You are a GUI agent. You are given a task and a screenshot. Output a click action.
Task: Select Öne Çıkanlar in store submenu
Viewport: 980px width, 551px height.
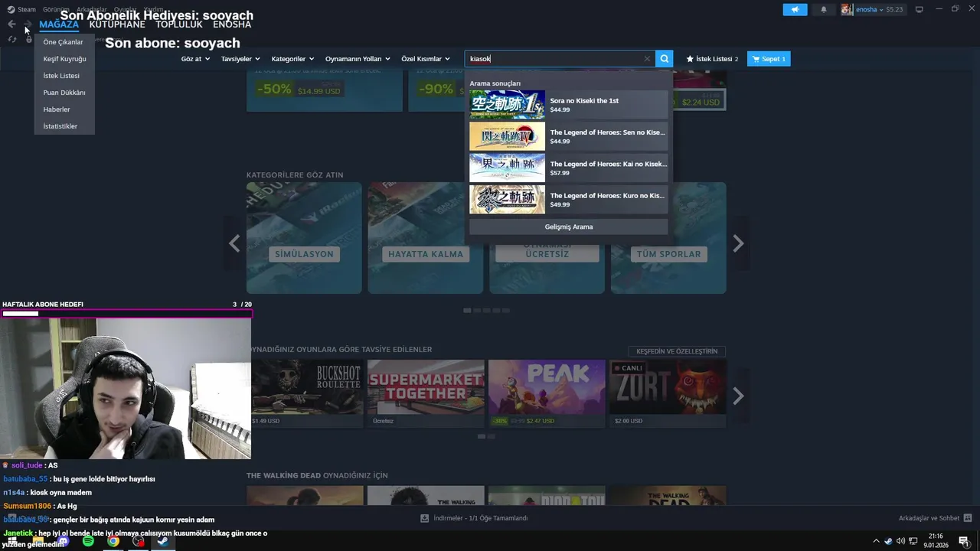63,42
